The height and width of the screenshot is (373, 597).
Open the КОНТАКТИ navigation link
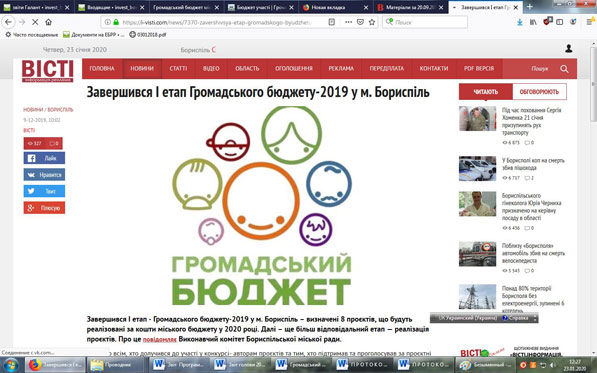click(434, 69)
